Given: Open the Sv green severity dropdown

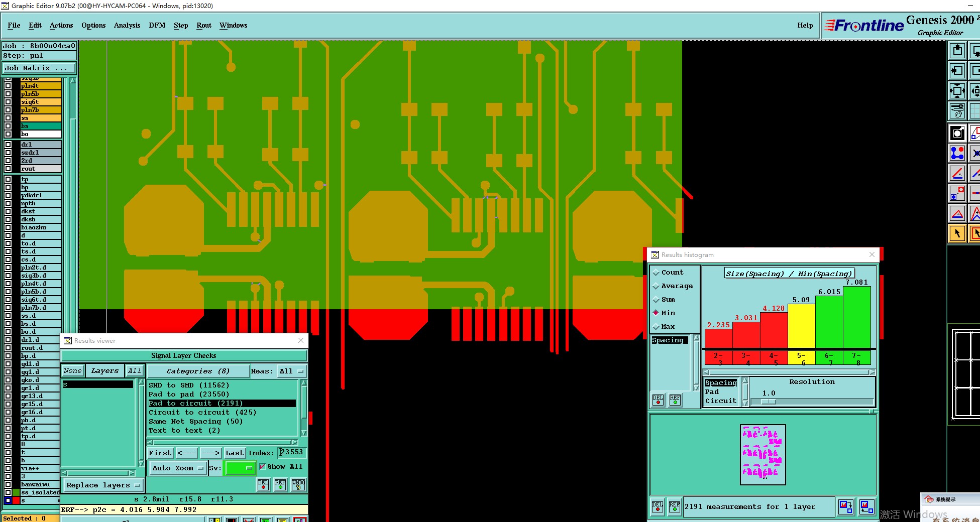Looking at the screenshot, I should coord(241,468).
